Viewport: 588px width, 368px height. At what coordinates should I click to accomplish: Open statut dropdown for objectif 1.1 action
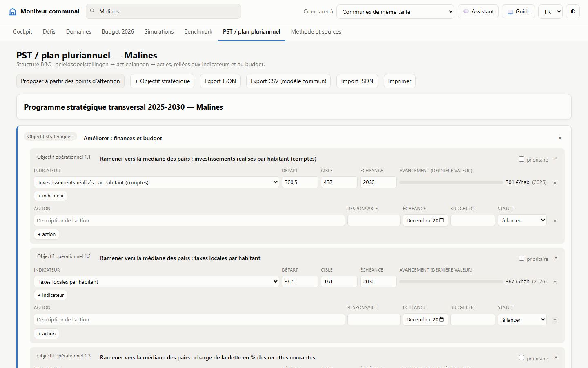click(522, 220)
